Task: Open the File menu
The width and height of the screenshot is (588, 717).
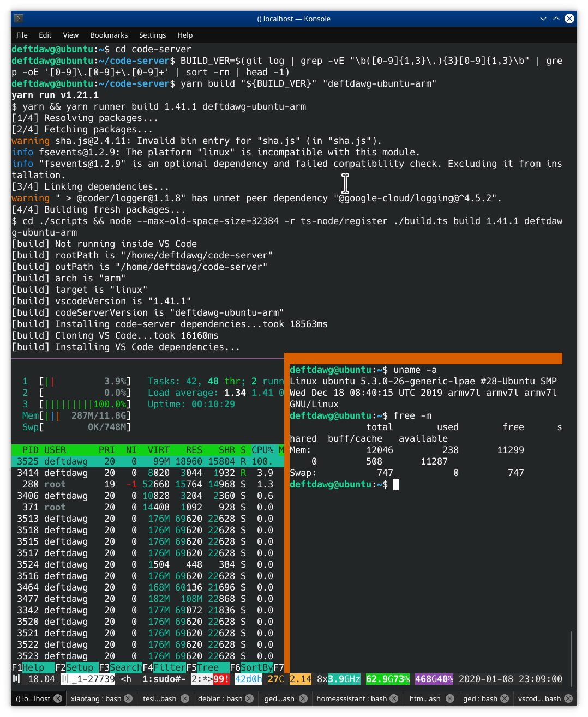Action: pyautogui.click(x=22, y=35)
